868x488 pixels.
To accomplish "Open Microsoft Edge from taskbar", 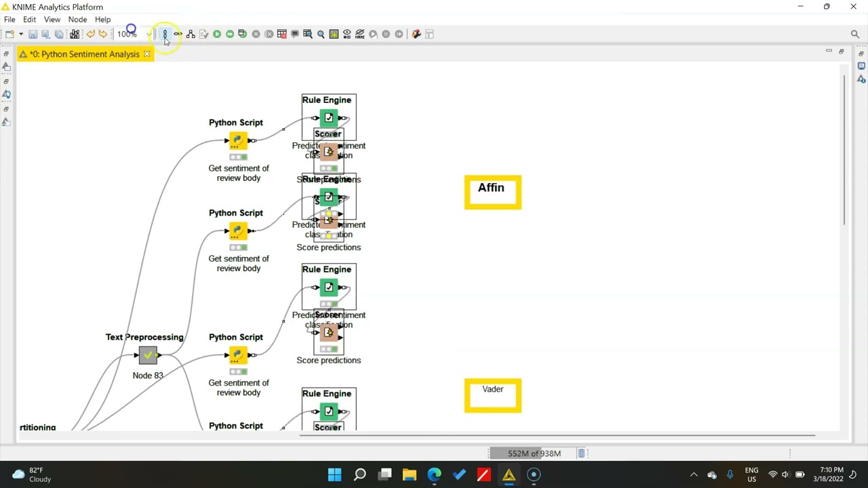I will click(x=434, y=474).
